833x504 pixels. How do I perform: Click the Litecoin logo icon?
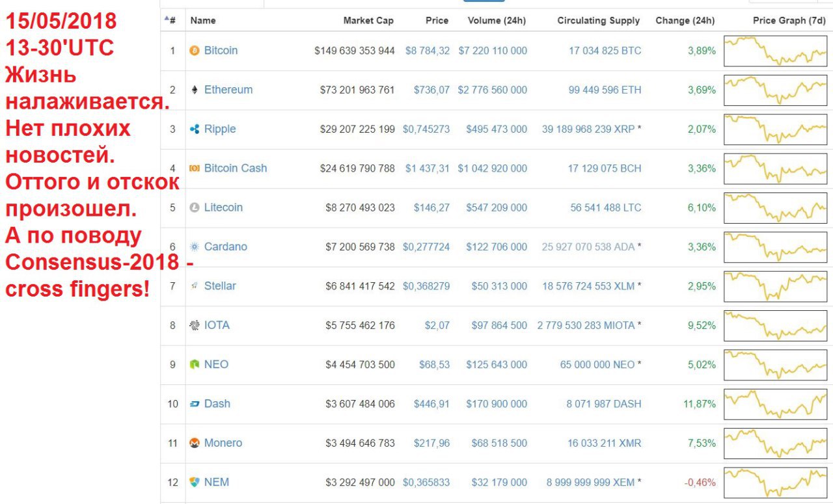point(194,207)
